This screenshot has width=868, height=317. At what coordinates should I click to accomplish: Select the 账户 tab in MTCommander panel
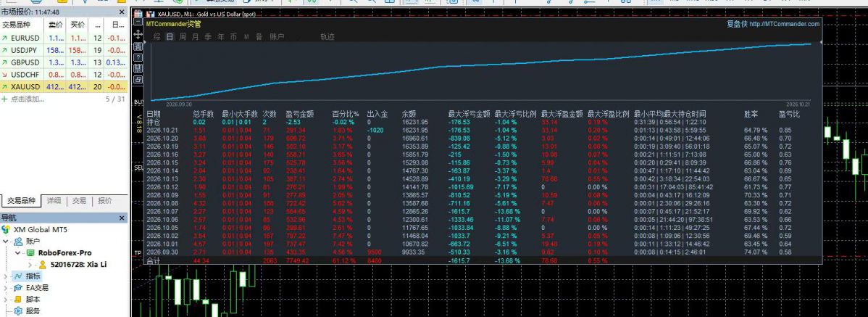tap(277, 36)
